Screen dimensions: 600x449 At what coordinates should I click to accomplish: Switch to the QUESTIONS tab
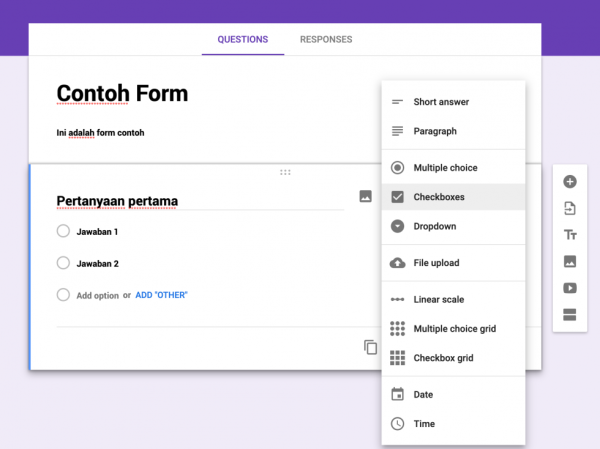243,39
